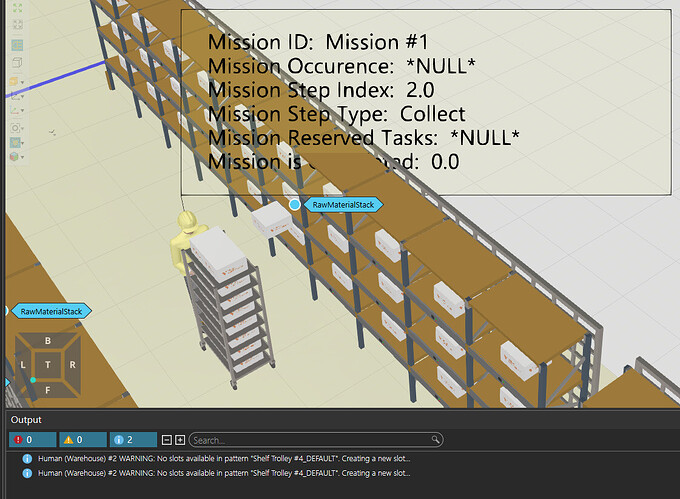Click the 'Mission Occurence: *NULL*' text
680x499 pixels.
point(342,66)
